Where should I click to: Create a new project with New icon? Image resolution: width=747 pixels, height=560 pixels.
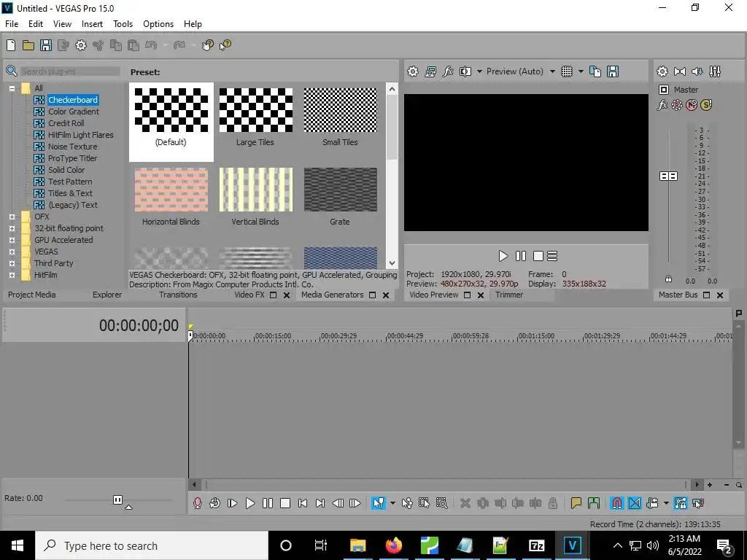10,45
